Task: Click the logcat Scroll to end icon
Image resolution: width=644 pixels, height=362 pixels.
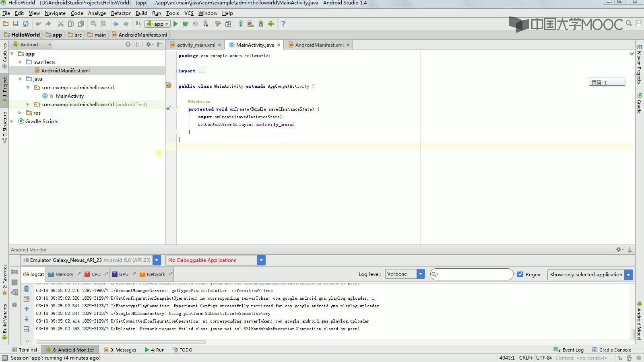Action: (27, 299)
